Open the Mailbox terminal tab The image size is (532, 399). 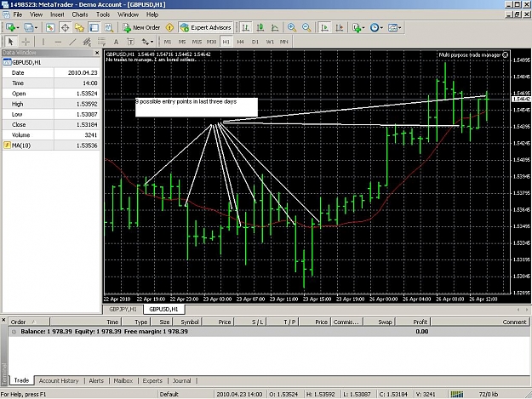pyautogui.click(x=123, y=380)
